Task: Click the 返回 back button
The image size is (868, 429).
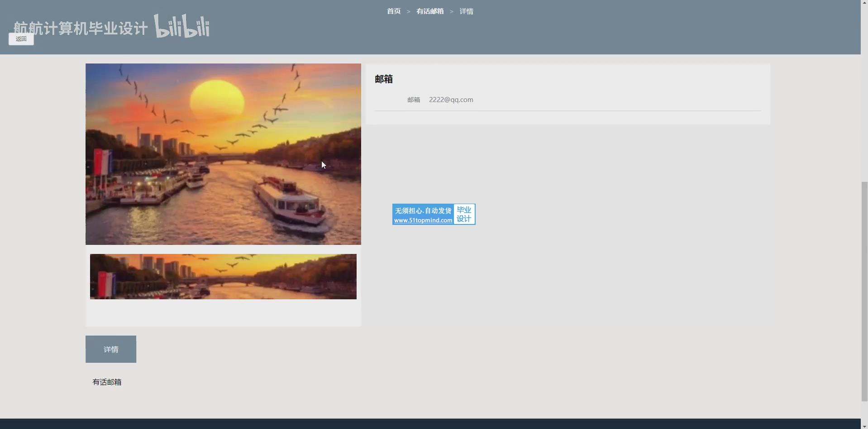Action: tap(21, 39)
